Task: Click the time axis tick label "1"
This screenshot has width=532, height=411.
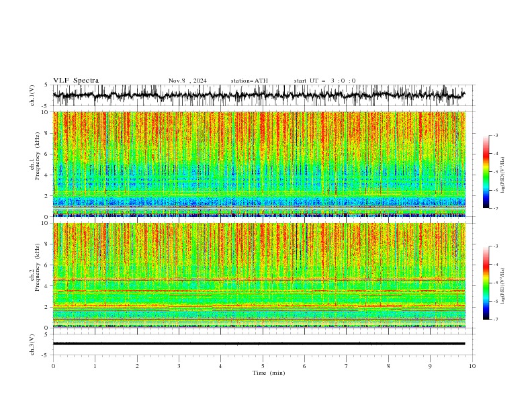Action: click(95, 366)
